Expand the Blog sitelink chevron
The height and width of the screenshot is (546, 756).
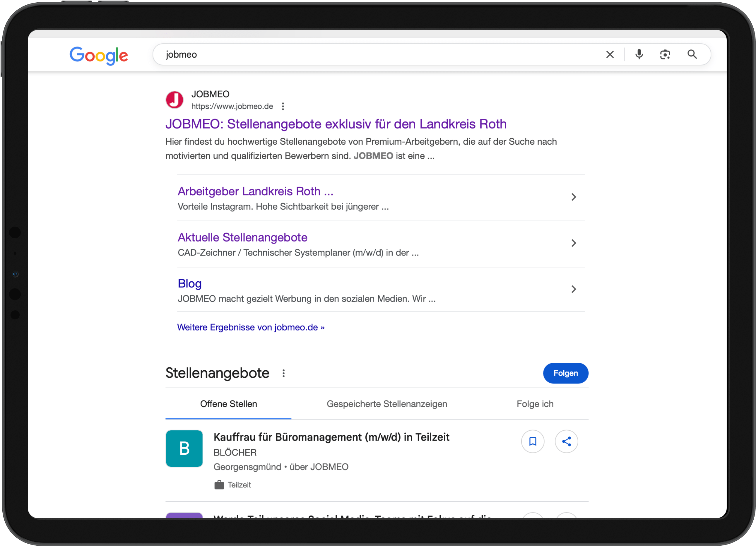574,289
